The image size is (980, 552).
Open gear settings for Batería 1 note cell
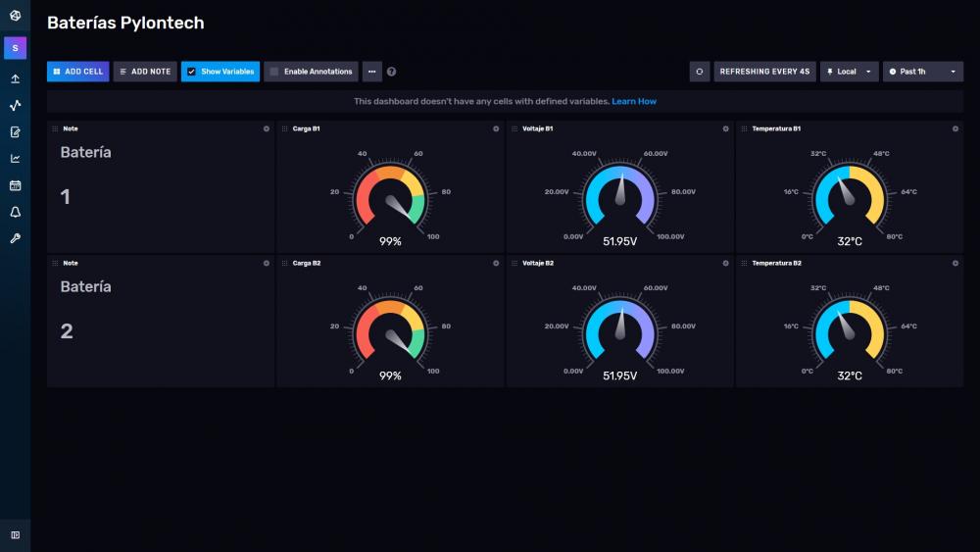click(267, 128)
